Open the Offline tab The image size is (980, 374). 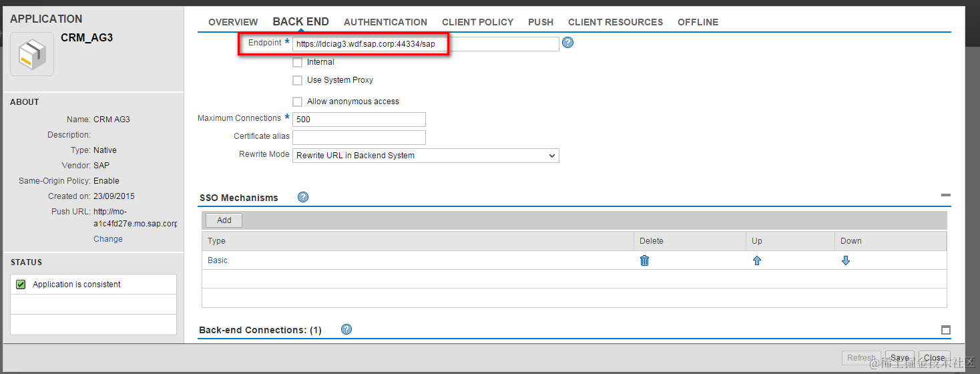pyautogui.click(x=698, y=22)
